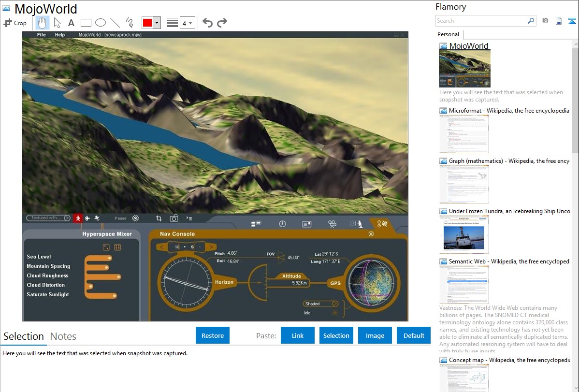The image size is (579, 392).
Task: Adjust the Cloud Roughness slider knob
Action: click(118, 277)
